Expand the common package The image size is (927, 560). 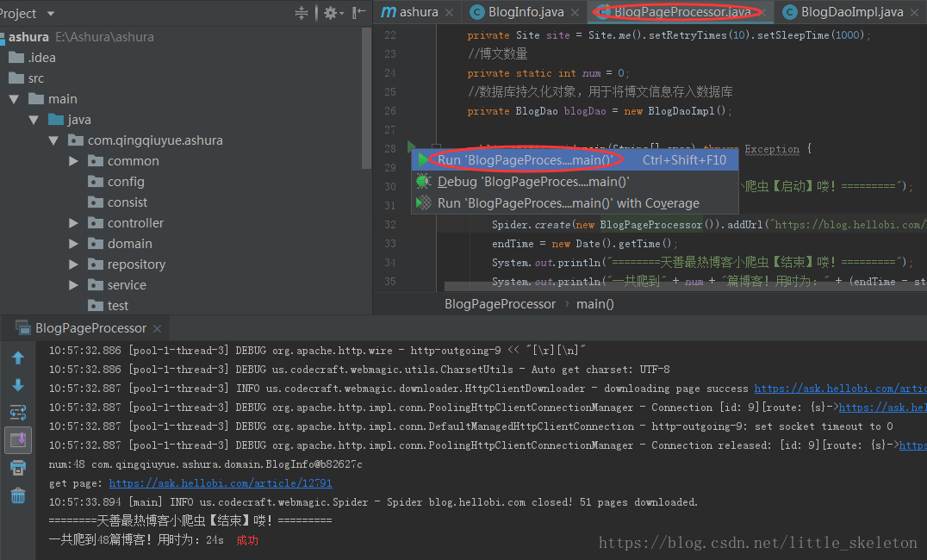point(73,161)
